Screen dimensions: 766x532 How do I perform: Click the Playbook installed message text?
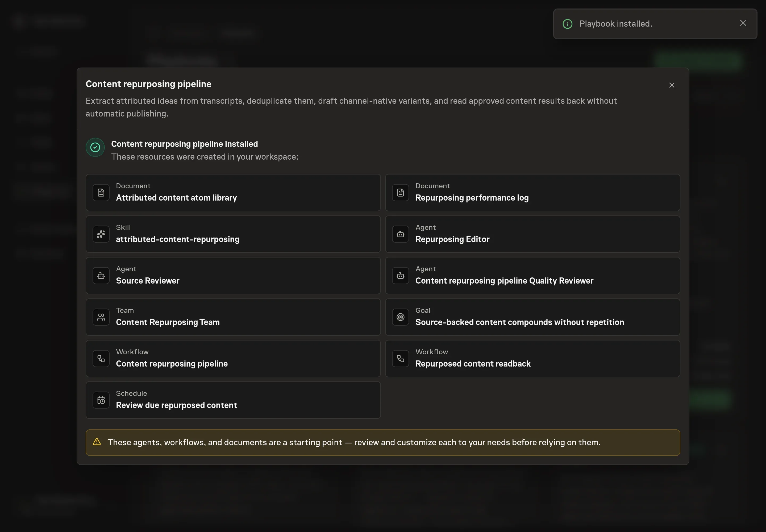615,24
